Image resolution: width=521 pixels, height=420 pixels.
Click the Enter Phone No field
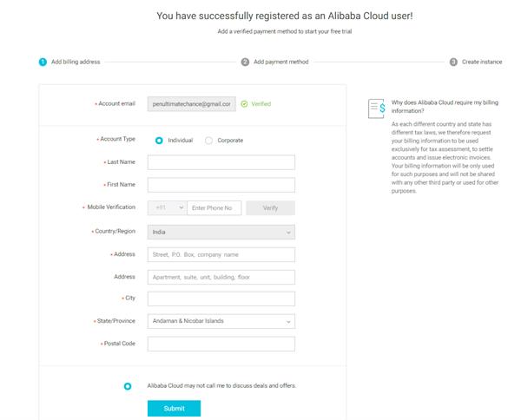[x=214, y=208]
